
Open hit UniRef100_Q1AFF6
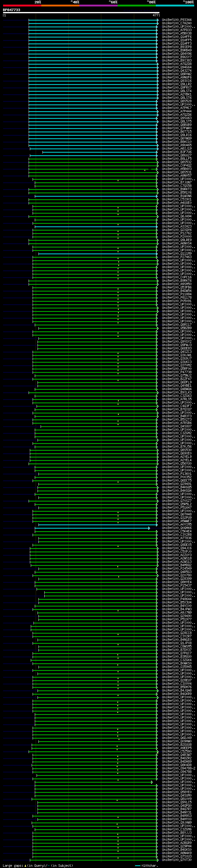176,37
